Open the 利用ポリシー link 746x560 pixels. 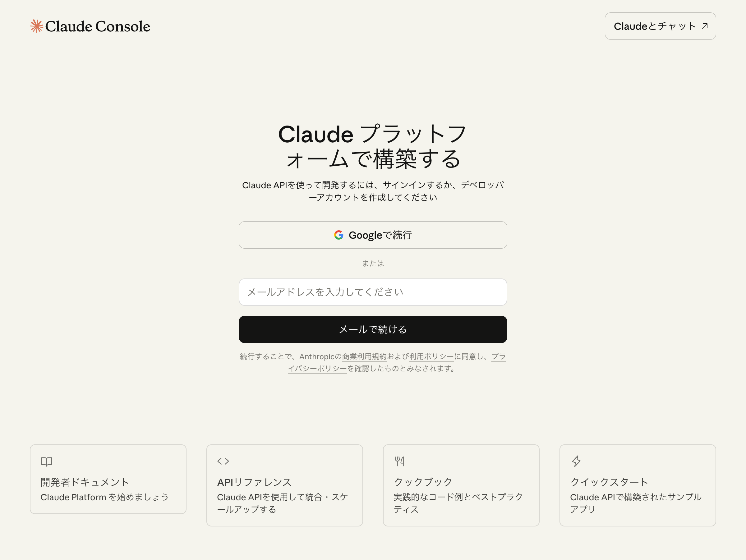(x=431, y=357)
